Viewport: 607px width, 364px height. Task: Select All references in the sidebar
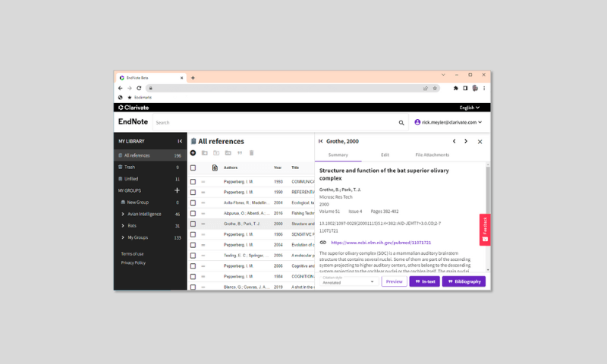coord(150,155)
